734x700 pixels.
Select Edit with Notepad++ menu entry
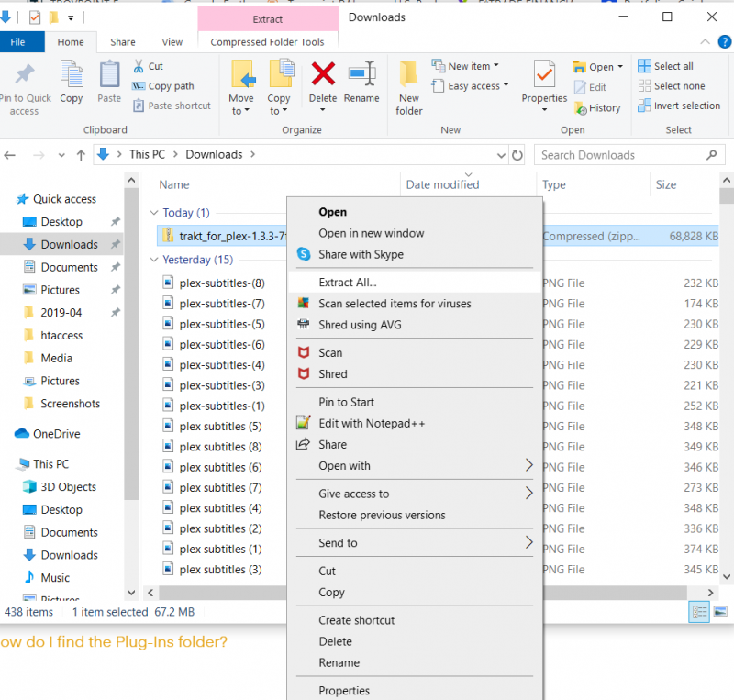click(371, 423)
